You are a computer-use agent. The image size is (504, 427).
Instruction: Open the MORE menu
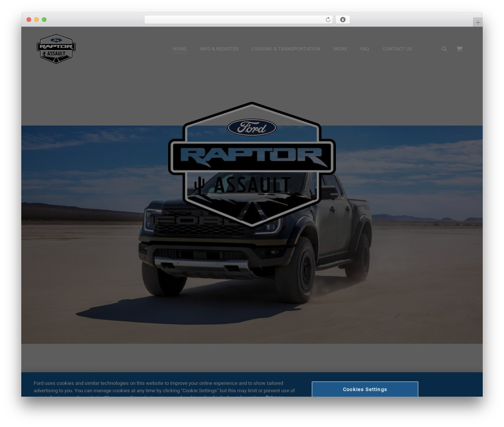pyautogui.click(x=340, y=49)
